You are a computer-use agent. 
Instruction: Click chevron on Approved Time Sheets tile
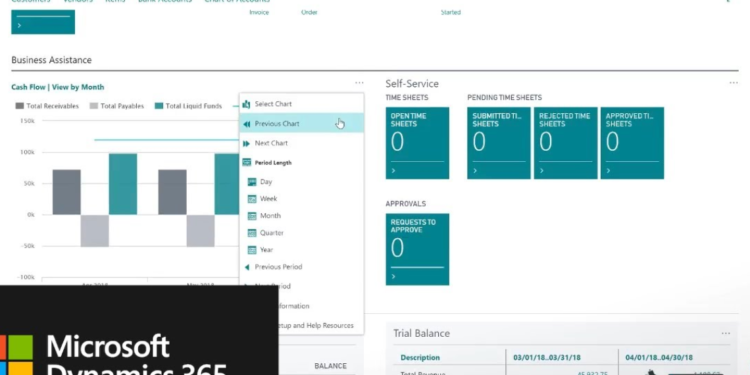608,171
